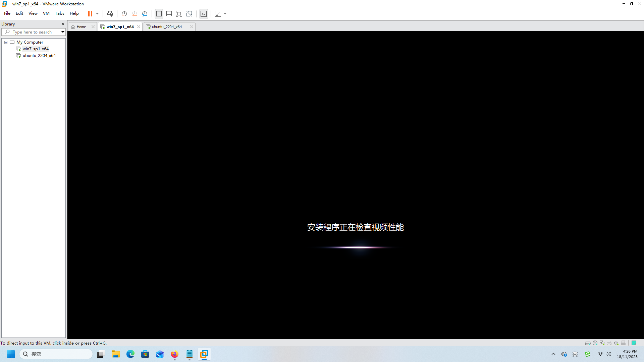
Task: Expand the stretch guest dropdown arrow
Action: tap(225, 14)
